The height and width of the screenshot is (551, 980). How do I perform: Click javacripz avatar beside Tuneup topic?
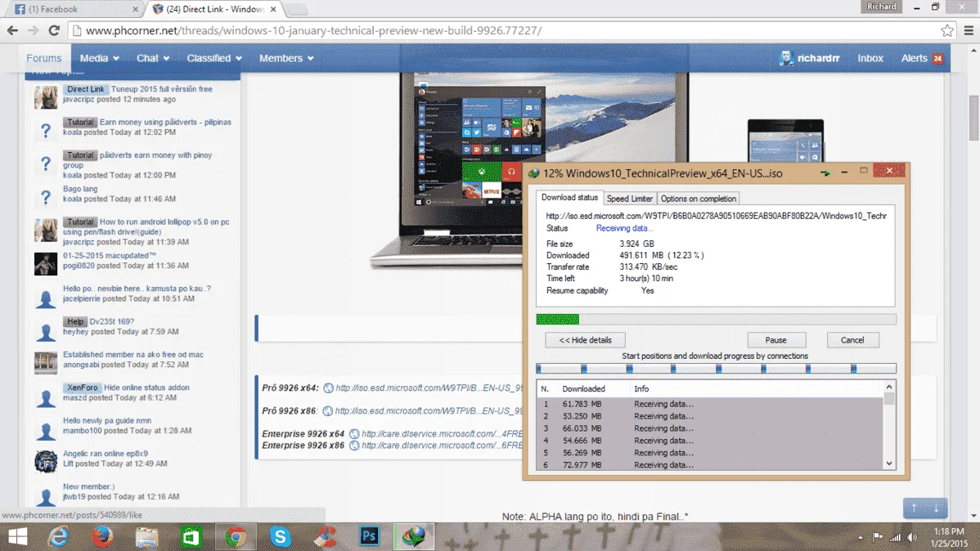[46, 96]
